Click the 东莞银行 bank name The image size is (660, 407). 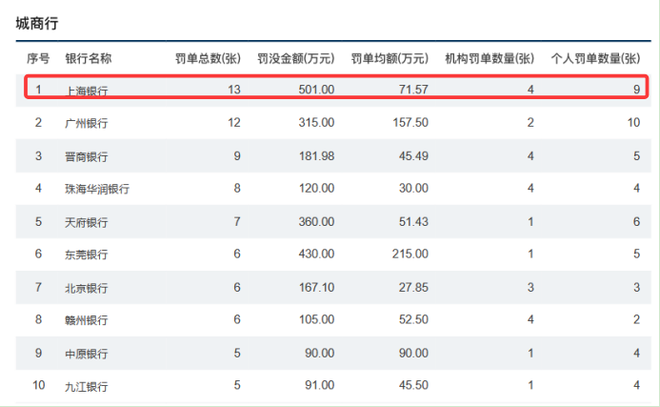pyautogui.click(x=86, y=255)
